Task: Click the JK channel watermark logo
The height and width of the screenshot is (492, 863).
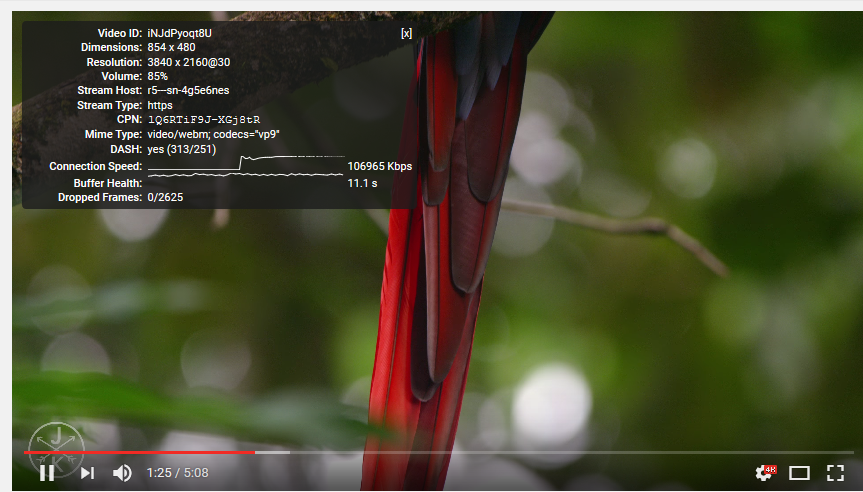Action: (x=56, y=449)
